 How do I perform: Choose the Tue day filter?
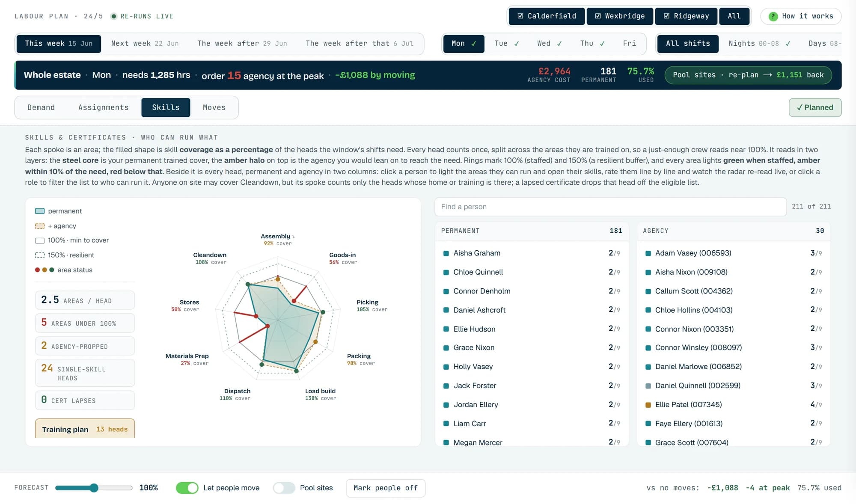click(x=506, y=44)
